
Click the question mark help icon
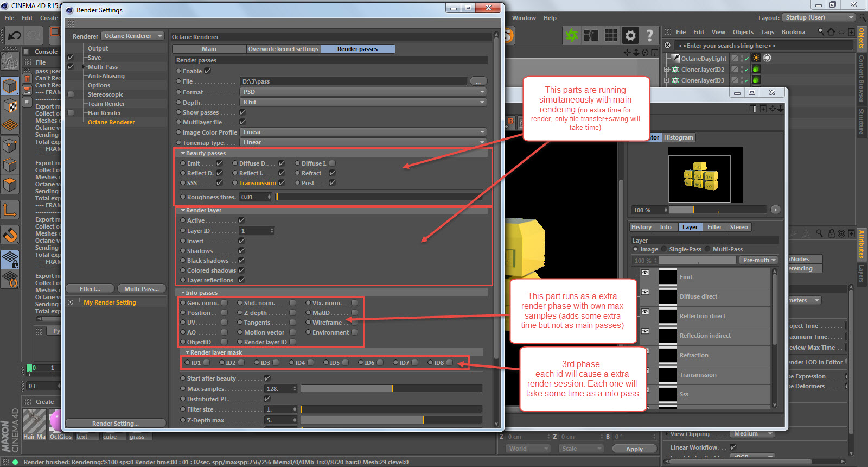pyautogui.click(x=649, y=36)
